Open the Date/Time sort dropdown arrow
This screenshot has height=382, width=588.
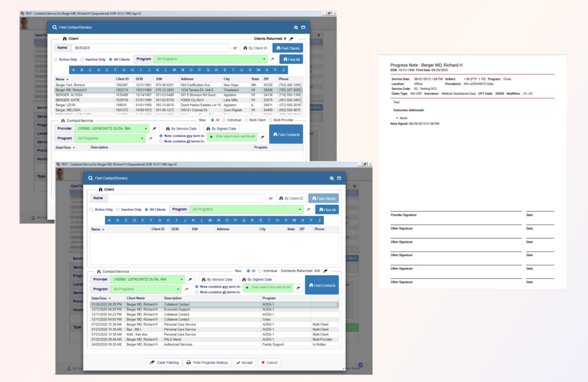click(110, 298)
